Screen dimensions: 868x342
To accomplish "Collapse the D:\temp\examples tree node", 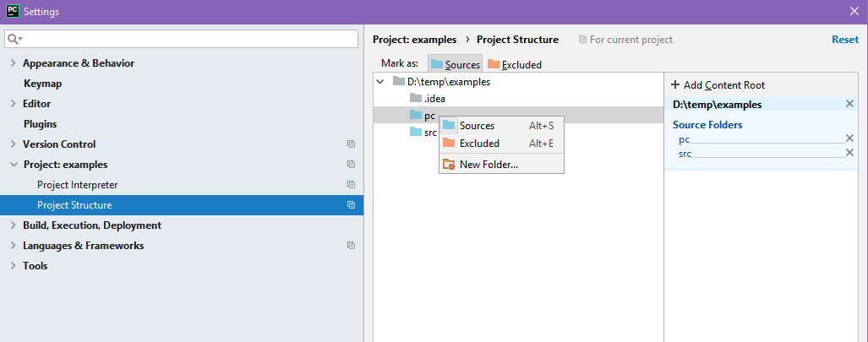I will pos(379,82).
